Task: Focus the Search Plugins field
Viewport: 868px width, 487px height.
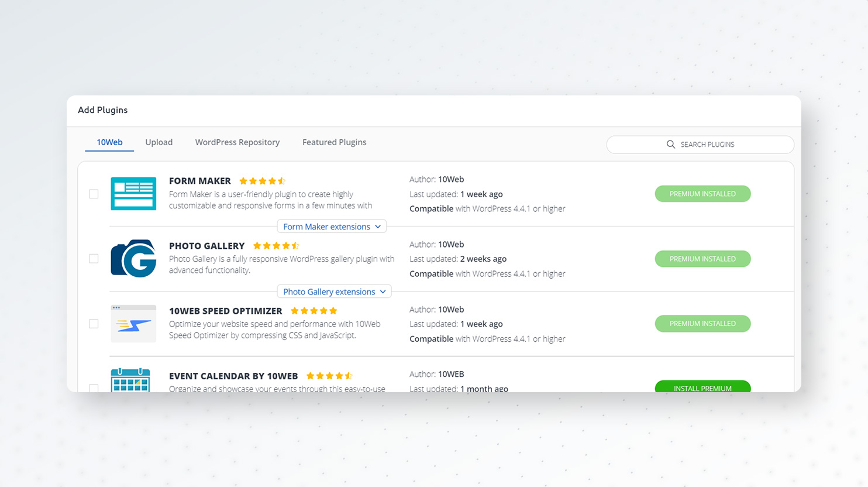Action: point(700,145)
